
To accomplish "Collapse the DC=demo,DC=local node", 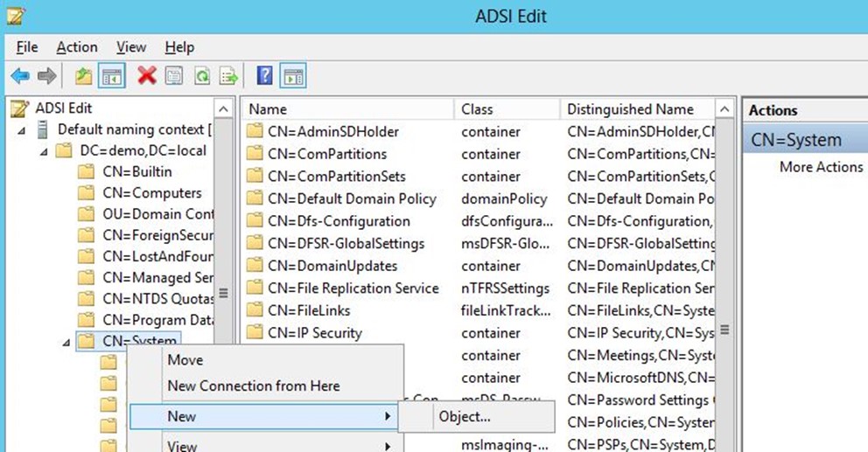I will (x=44, y=153).
